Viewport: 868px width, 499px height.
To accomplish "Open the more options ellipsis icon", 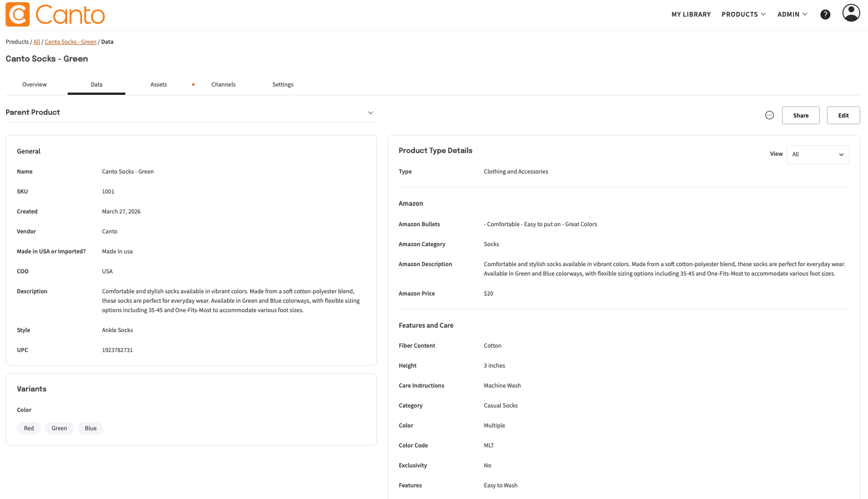I will point(769,115).
